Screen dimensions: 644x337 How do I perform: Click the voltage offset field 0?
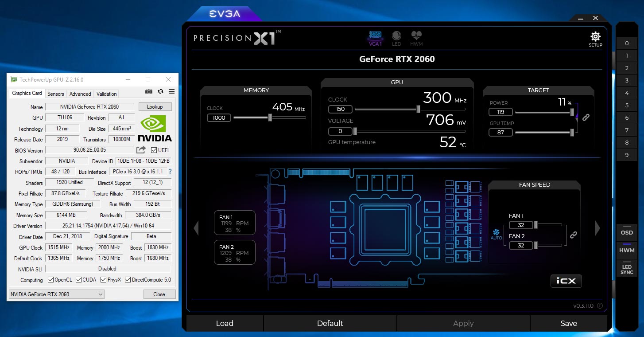pyautogui.click(x=340, y=131)
